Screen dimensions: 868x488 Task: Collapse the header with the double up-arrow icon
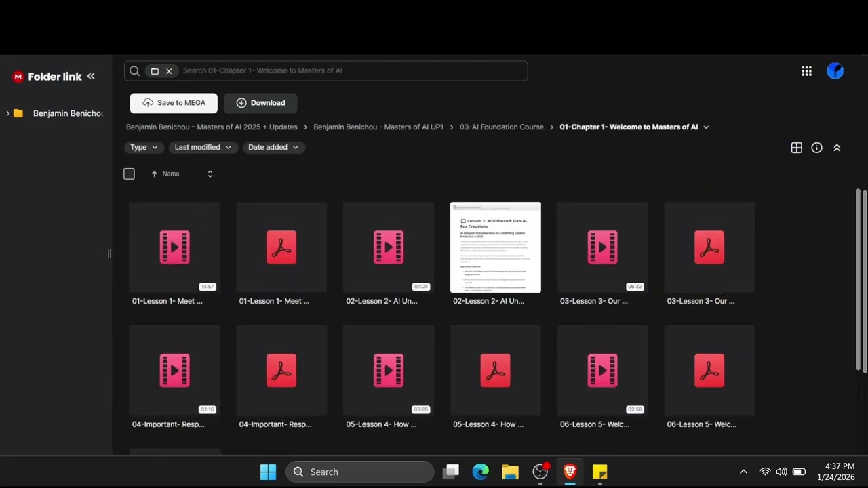tap(837, 148)
